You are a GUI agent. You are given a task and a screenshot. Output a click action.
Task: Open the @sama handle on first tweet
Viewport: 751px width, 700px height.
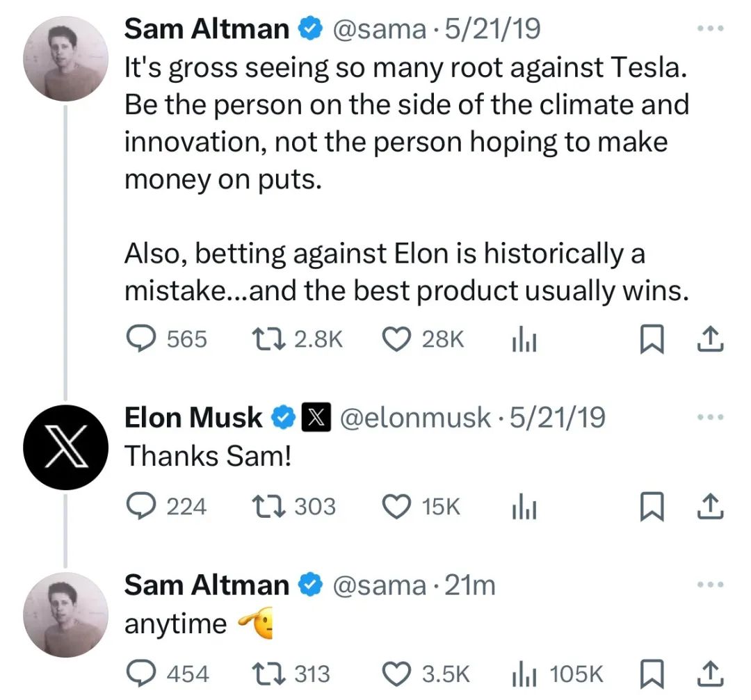[379, 29]
